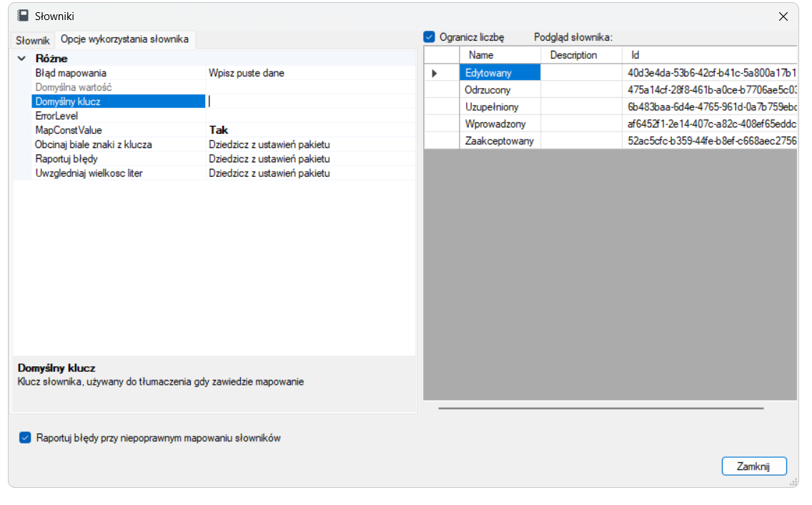Switch to the Słownik tab
The height and width of the screenshot is (505, 812).
tap(33, 40)
